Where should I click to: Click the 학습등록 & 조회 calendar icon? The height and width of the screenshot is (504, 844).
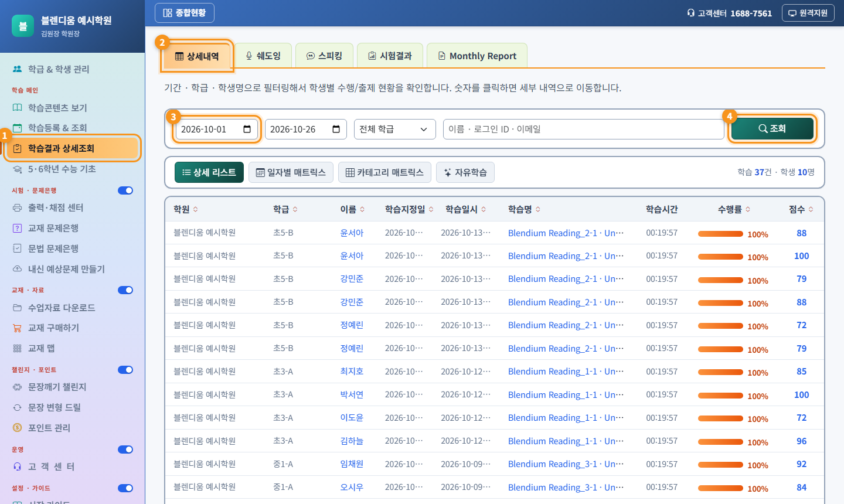(18, 128)
